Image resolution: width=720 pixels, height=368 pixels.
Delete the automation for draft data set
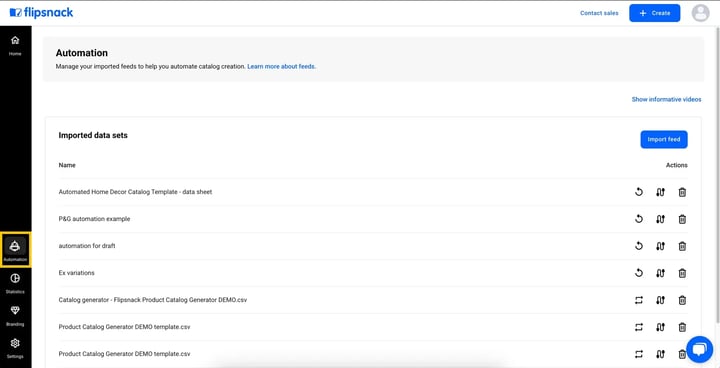tap(682, 246)
